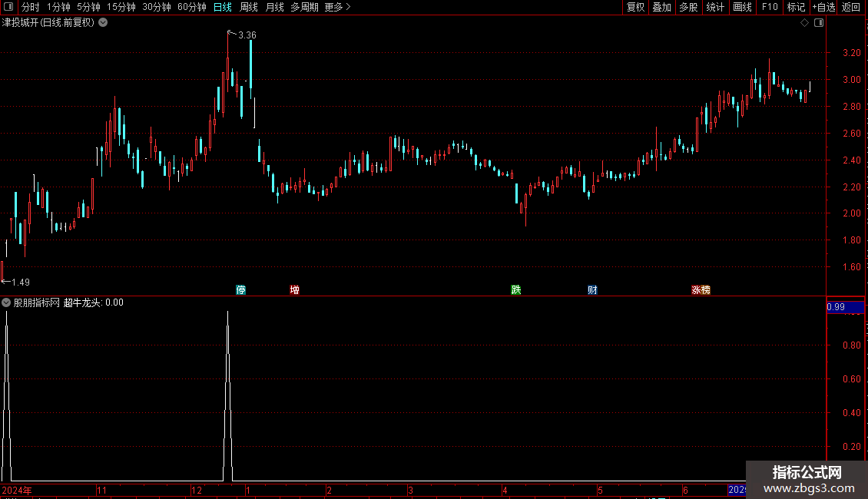This screenshot has height=499, width=868.
Task: Select the 5分钟 period
Action: (88, 7)
